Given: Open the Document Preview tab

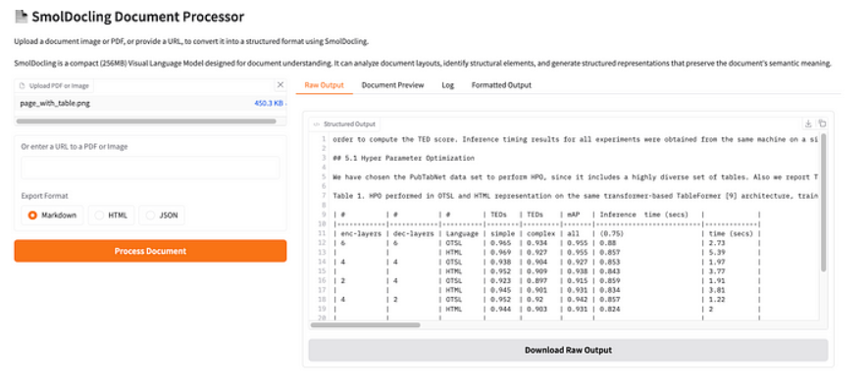Looking at the screenshot, I should click(x=392, y=85).
